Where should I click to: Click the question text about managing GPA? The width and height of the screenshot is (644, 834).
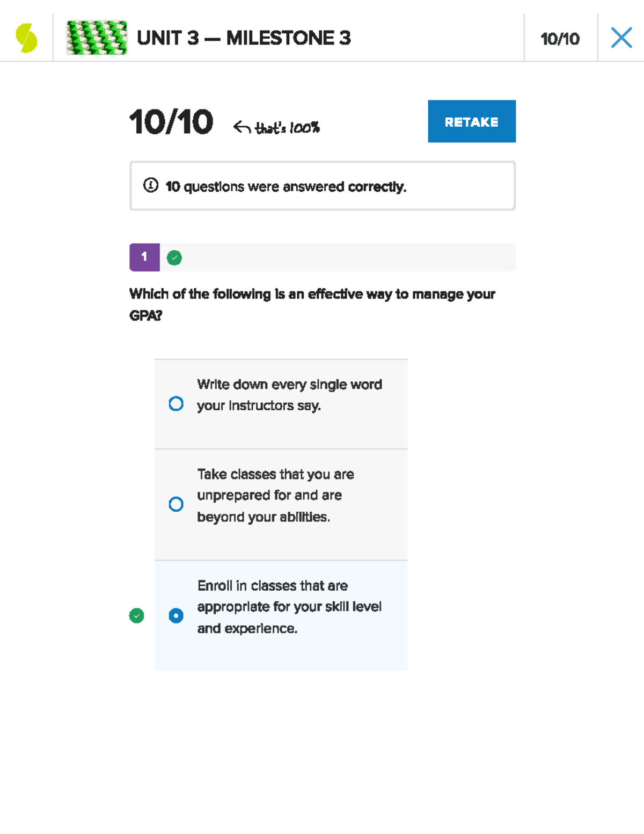tap(312, 304)
